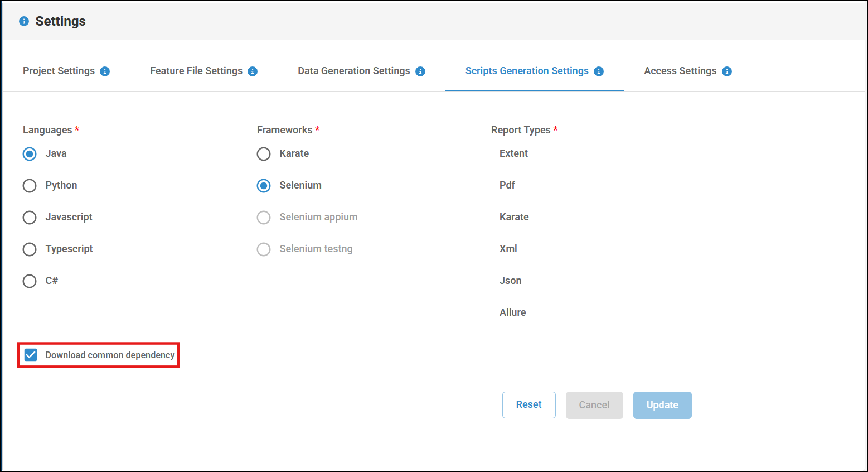Screen dimensions: 868x472
Task: Go to Data Generation Settings tab
Action: pyautogui.click(x=353, y=71)
